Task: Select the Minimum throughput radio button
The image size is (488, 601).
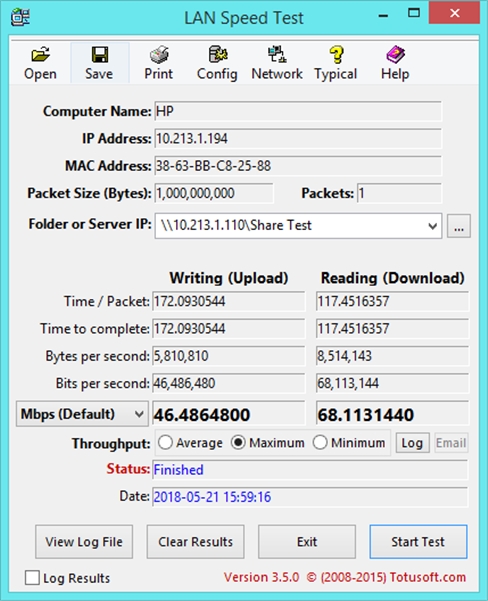Action: point(320,442)
